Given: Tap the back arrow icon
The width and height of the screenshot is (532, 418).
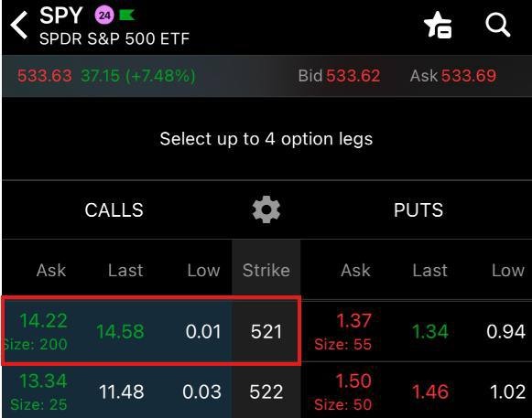Looking at the screenshot, I should tap(18, 25).
